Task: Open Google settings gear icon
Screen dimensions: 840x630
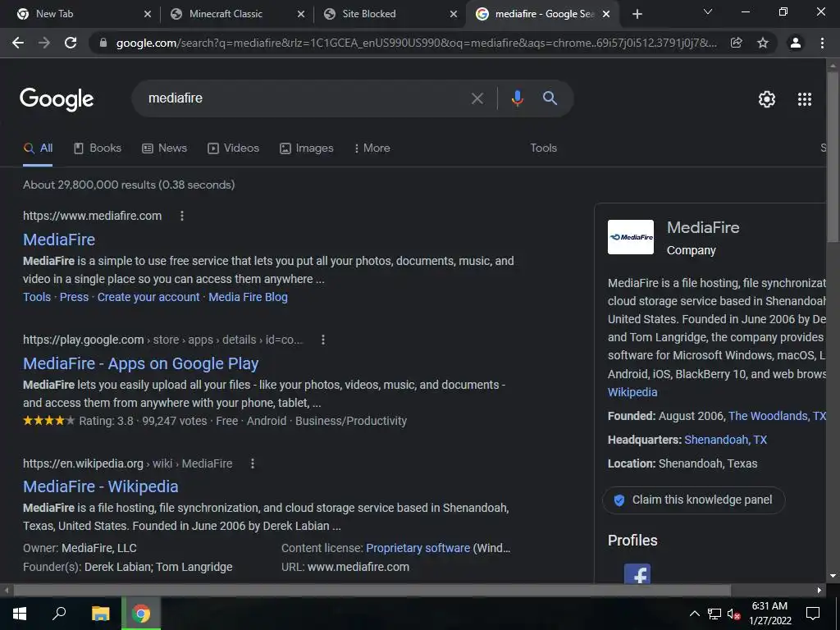Action: 767,99
